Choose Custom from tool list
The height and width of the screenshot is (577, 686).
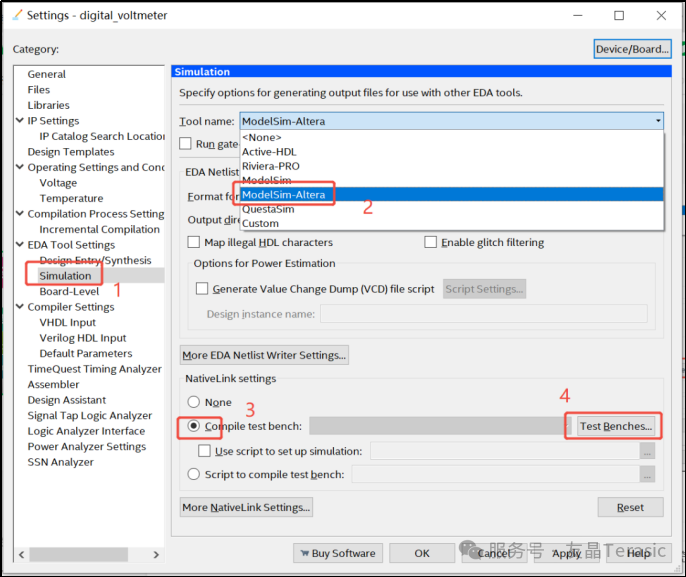coord(452,224)
